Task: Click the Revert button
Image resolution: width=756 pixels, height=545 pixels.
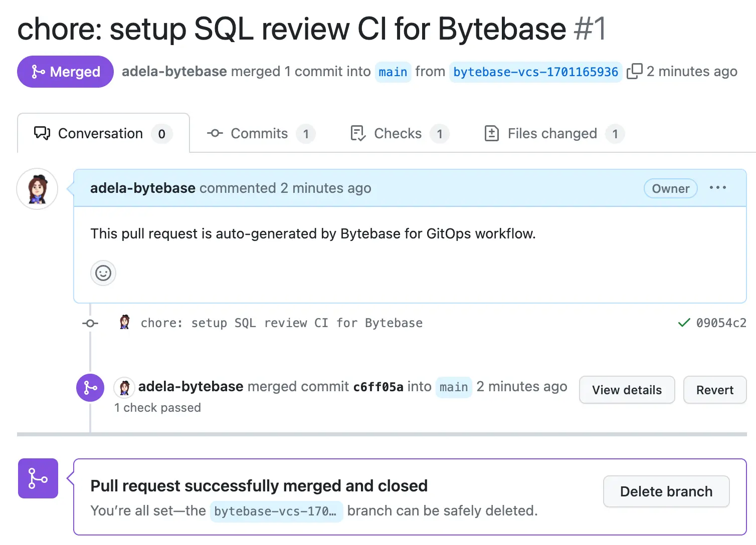Action: point(715,390)
